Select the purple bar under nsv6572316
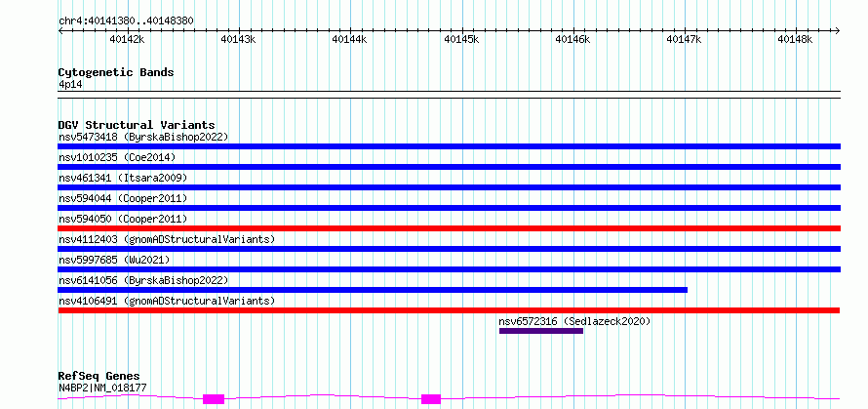 point(541,331)
